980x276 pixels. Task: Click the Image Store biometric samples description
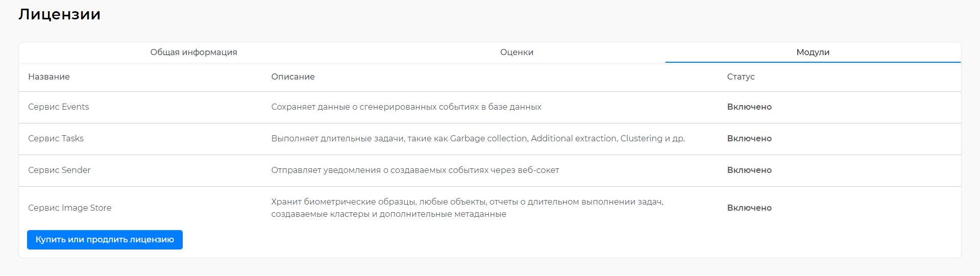467,208
